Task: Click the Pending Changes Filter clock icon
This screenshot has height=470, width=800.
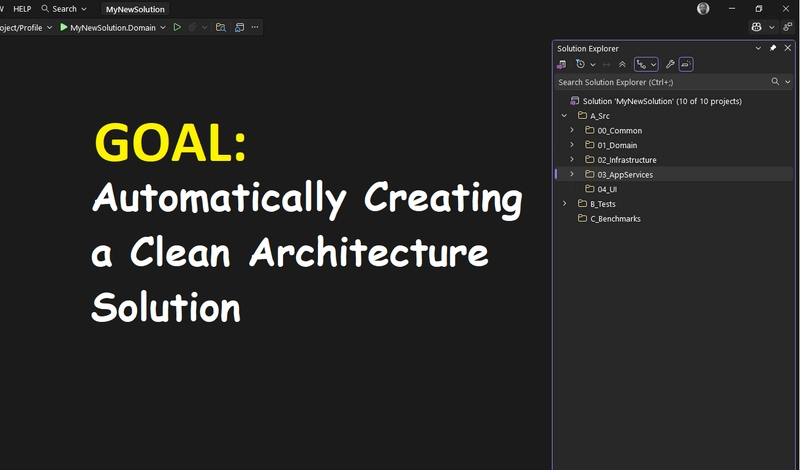Action: tap(581, 64)
